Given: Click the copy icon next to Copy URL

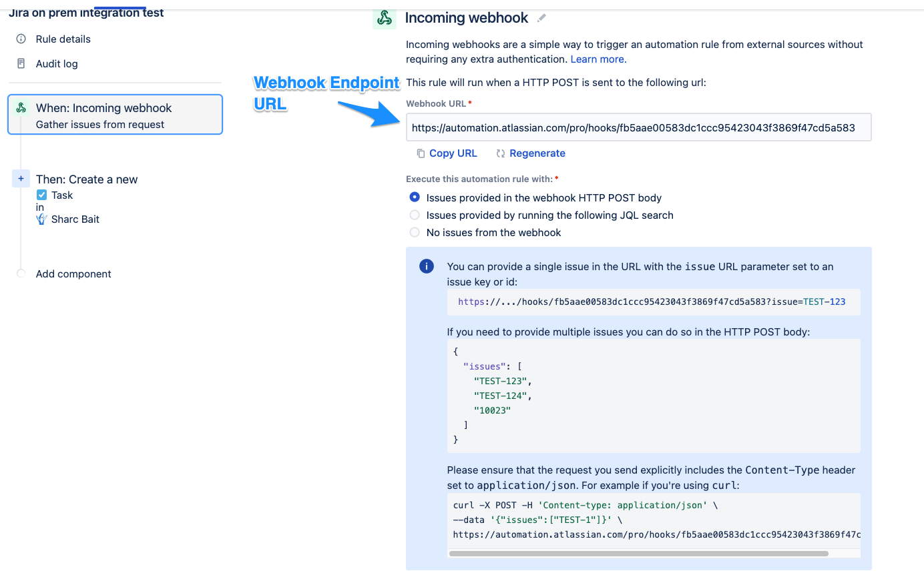Looking at the screenshot, I should pos(421,153).
